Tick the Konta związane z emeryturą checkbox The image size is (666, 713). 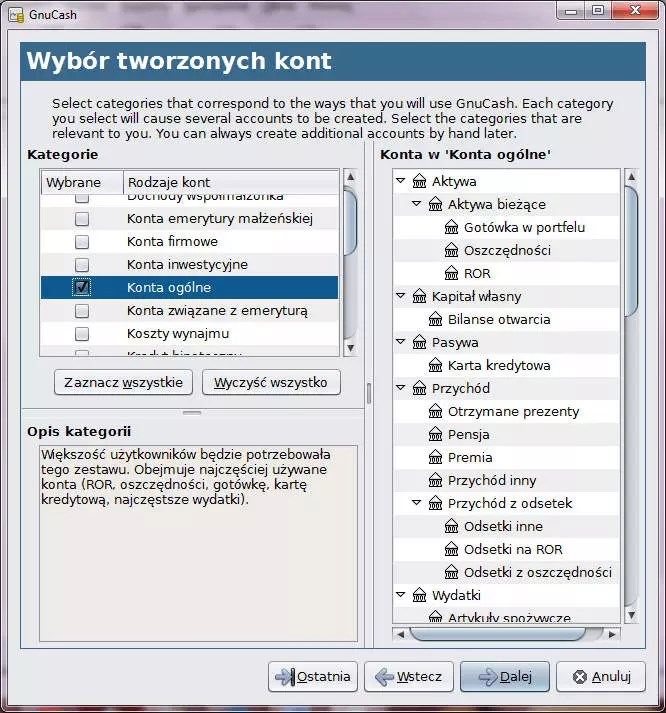click(82, 311)
